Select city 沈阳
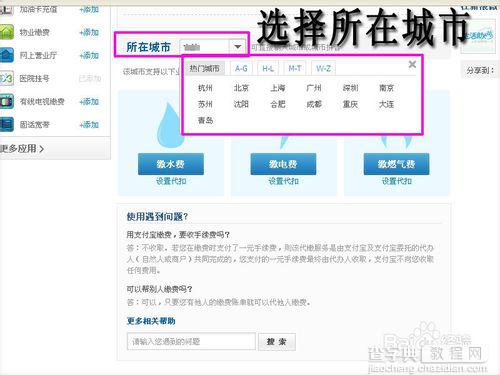The width and height of the screenshot is (500, 375). click(241, 104)
